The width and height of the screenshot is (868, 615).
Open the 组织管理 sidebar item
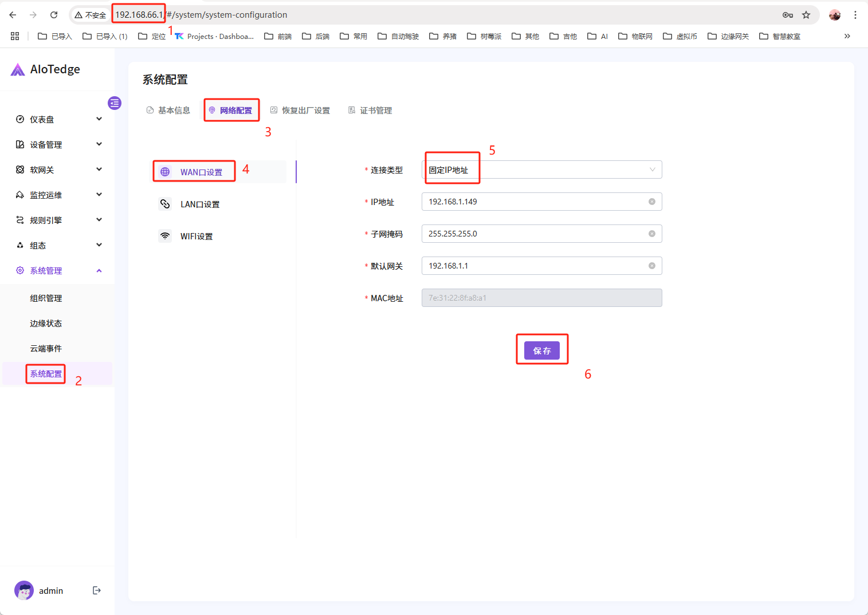tap(46, 298)
